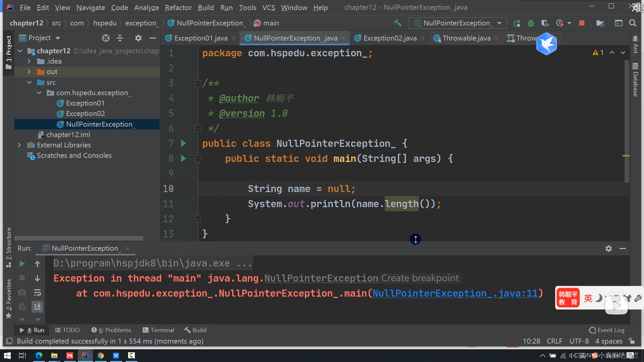This screenshot has width=644, height=362.
Task: Click the editor vertical scrollbar
Action: pyautogui.click(x=627, y=121)
